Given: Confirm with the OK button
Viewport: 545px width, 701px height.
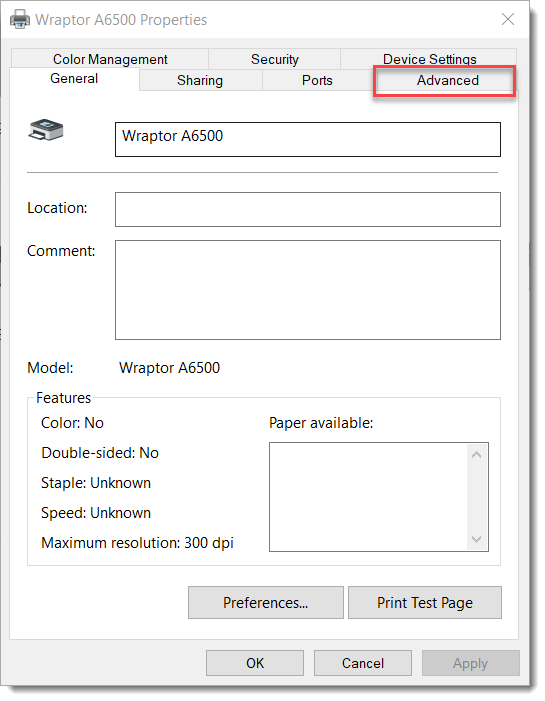Looking at the screenshot, I should click(x=255, y=663).
